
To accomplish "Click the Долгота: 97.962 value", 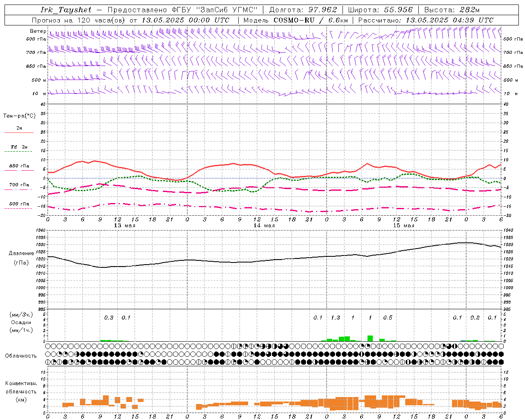I will (303, 10).
